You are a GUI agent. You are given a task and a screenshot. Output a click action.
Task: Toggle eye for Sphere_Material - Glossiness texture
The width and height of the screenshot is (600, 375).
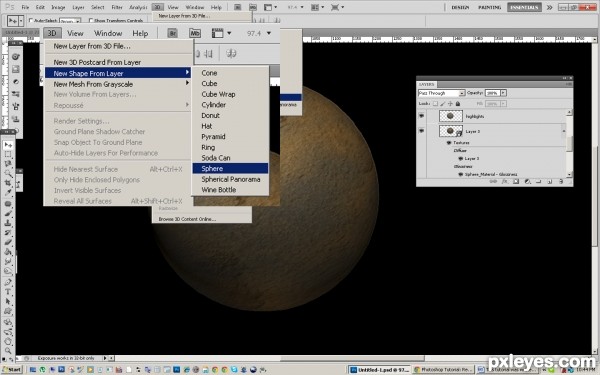point(461,174)
